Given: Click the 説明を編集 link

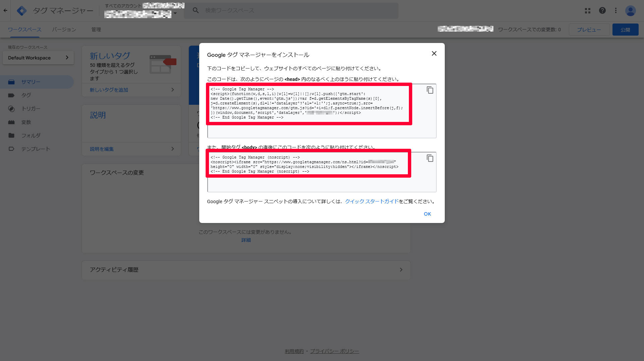Looking at the screenshot, I should (x=102, y=149).
